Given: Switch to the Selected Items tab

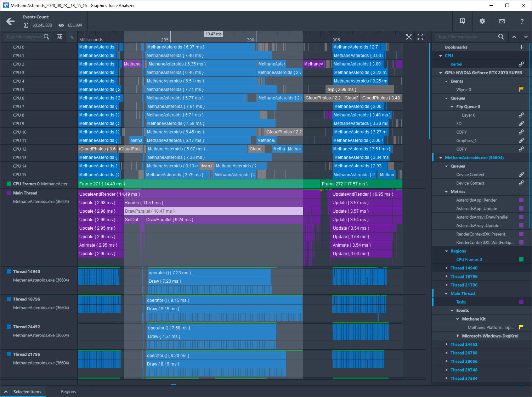Looking at the screenshot, I should [27, 392].
